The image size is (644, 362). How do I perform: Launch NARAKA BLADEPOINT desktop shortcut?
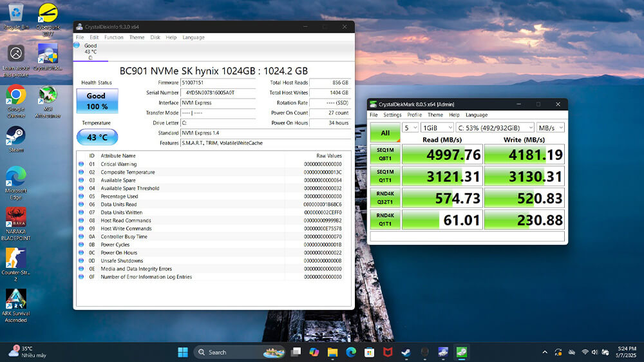[x=16, y=224]
